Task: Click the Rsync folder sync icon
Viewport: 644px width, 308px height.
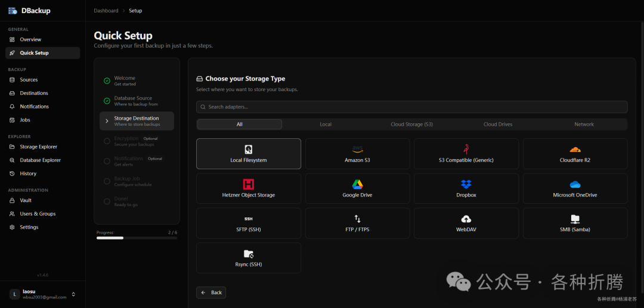Action: tap(249, 254)
